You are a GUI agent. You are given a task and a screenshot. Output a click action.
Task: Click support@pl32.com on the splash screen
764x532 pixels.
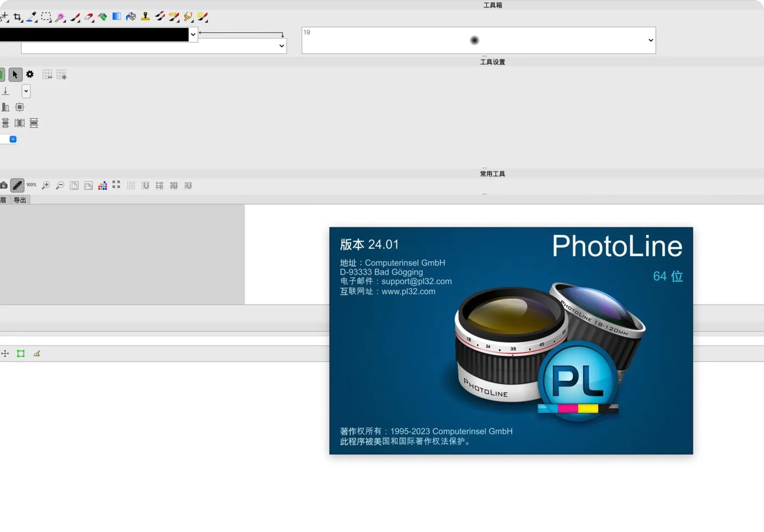pyautogui.click(x=417, y=281)
